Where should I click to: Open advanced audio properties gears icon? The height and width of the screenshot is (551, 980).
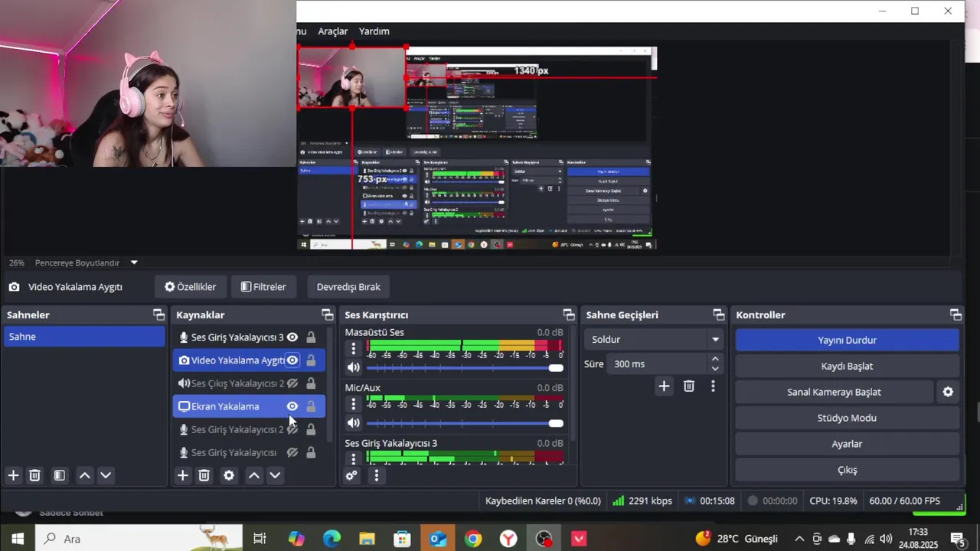pos(351,475)
